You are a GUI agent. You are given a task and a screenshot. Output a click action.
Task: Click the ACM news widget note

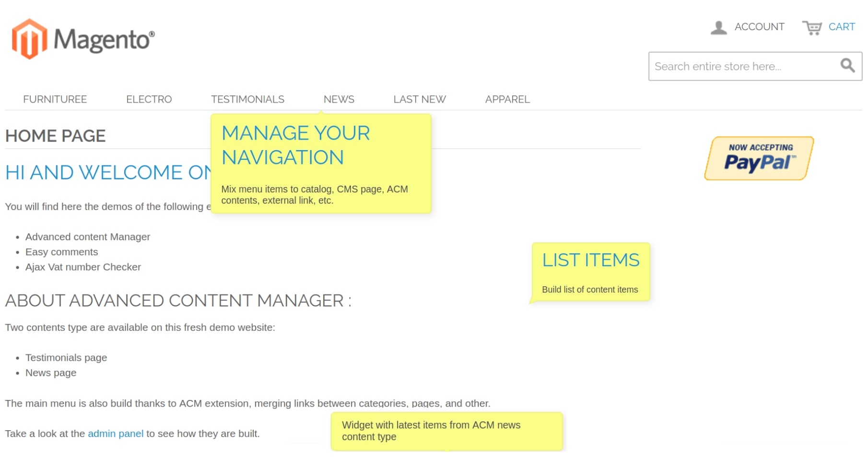point(431,431)
